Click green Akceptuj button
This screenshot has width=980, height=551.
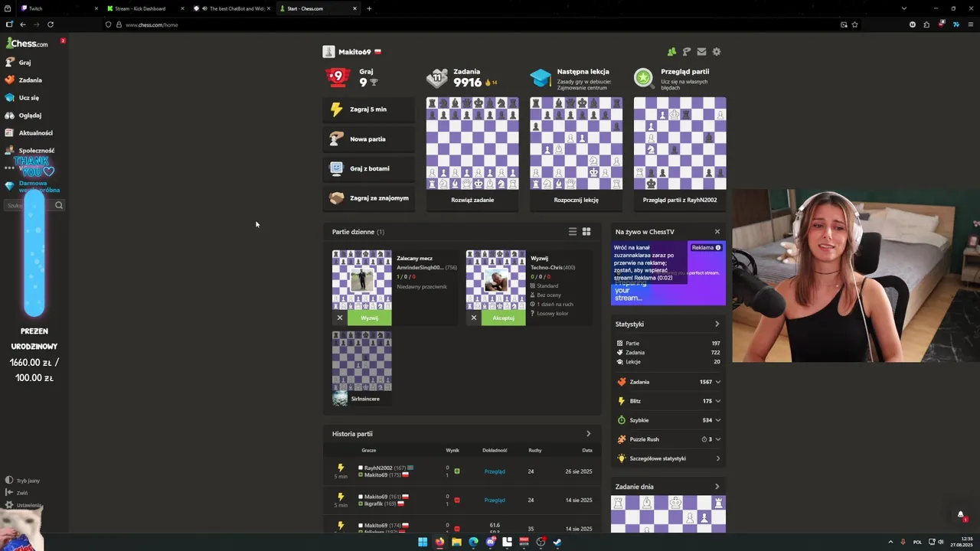click(504, 318)
